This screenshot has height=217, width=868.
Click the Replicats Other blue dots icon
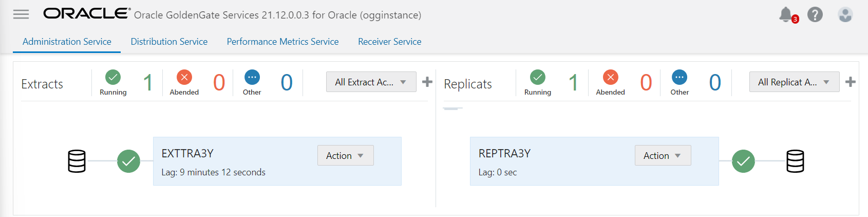tap(680, 77)
